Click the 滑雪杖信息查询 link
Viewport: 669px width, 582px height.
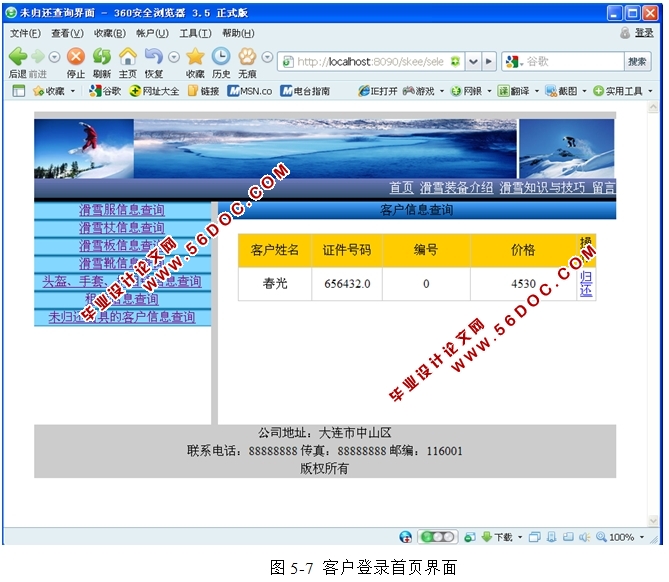click(x=122, y=228)
